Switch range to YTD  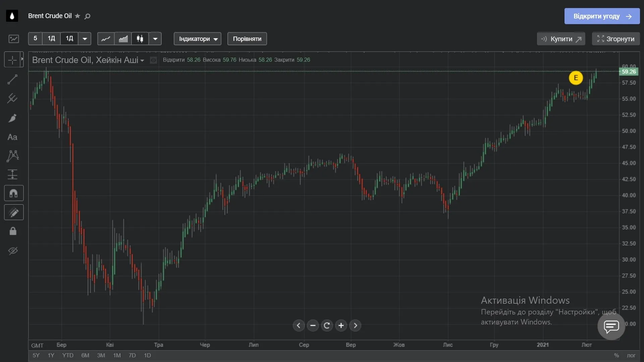coord(67,355)
